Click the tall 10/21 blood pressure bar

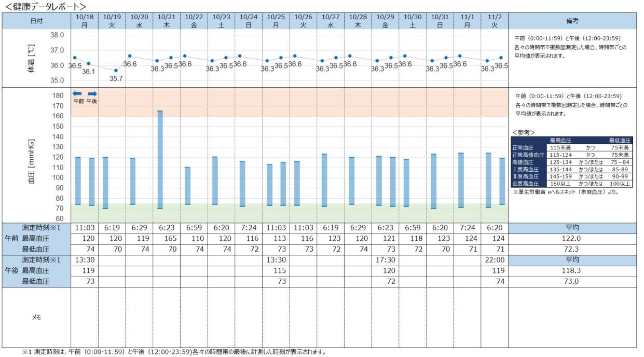pos(160,159)
